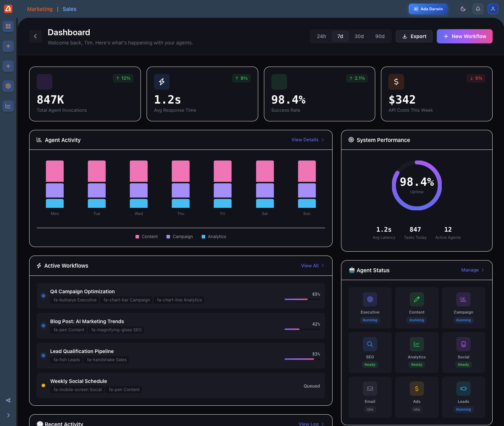Switch to the 24h time range

(x=322, y=36)
